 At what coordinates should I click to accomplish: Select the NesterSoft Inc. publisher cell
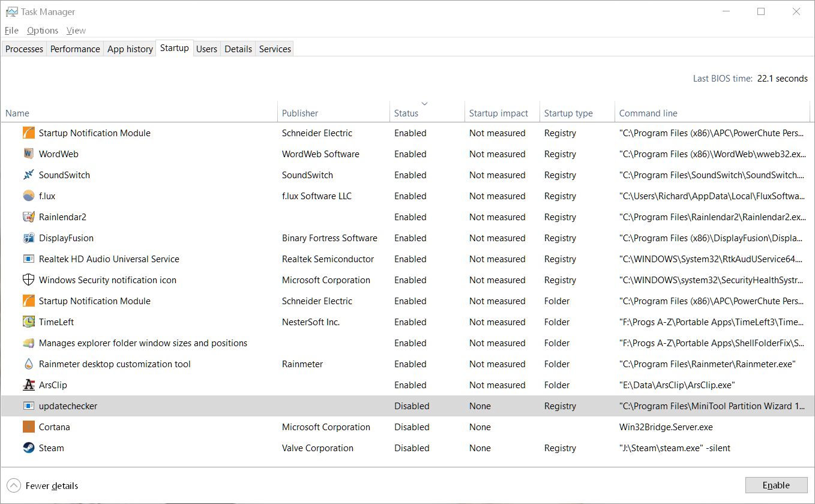click(x=311, y=322)
